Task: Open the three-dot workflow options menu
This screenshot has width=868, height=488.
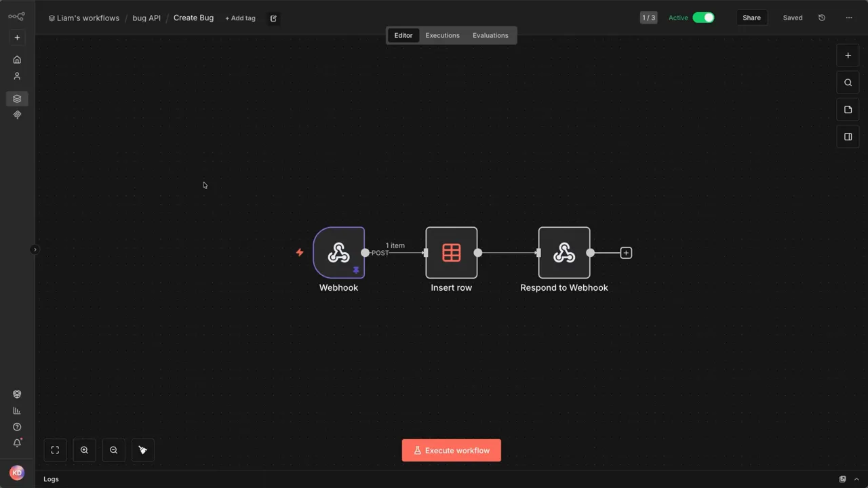Action: pos(848,18)
